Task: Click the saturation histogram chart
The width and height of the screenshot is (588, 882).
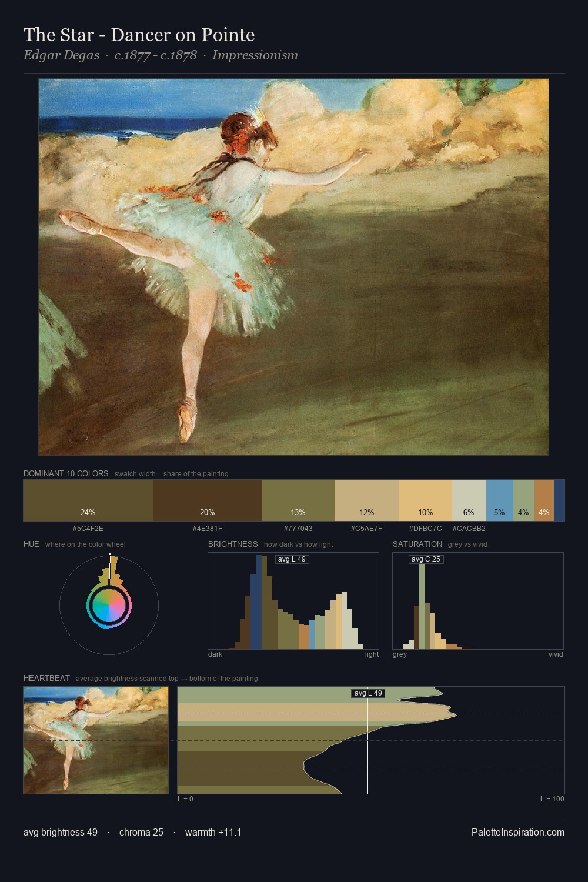Action: 478,601
